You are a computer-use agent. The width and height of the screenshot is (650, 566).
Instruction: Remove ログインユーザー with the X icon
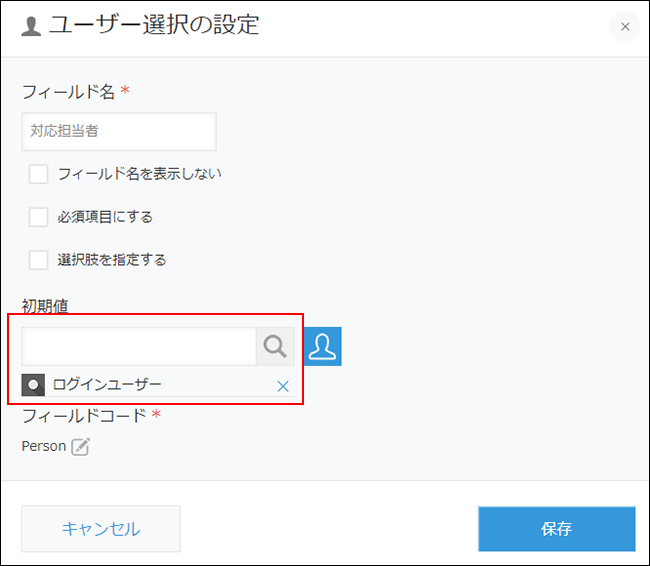tap(283, 386)
